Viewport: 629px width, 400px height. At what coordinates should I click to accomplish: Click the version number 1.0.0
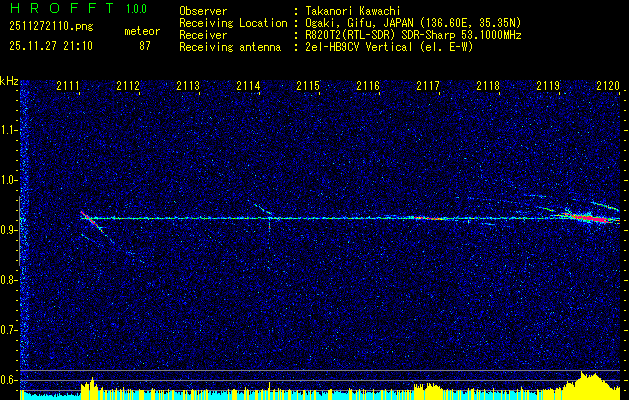pyautogui.click(x=136, y=8)
